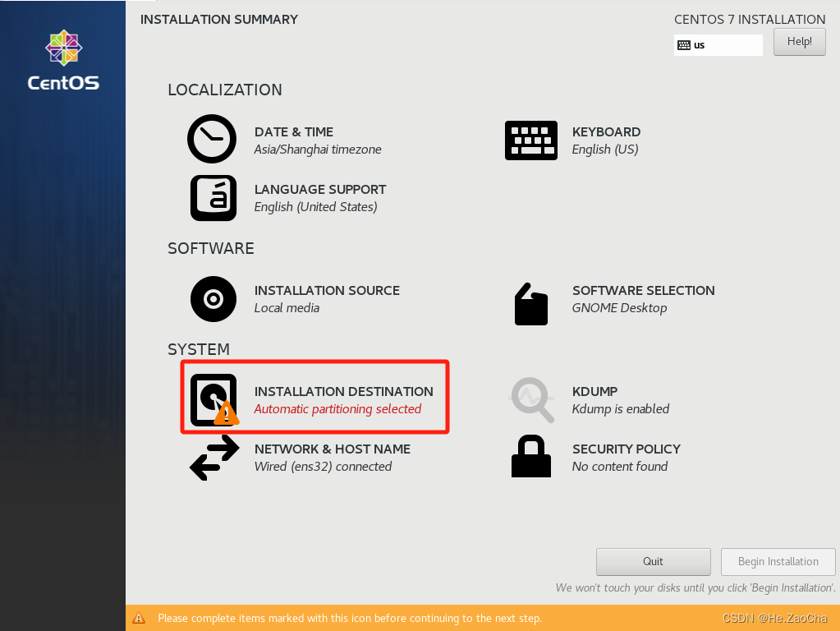The height and width of the screenshot is (631, 840).
Task: Click GNOME Desktop text
Action: pos(619,308)
